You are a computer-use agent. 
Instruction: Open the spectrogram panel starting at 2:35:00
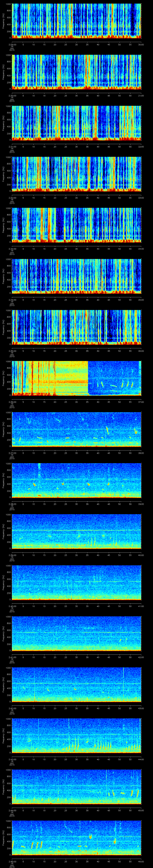click(x=77, y=327)
